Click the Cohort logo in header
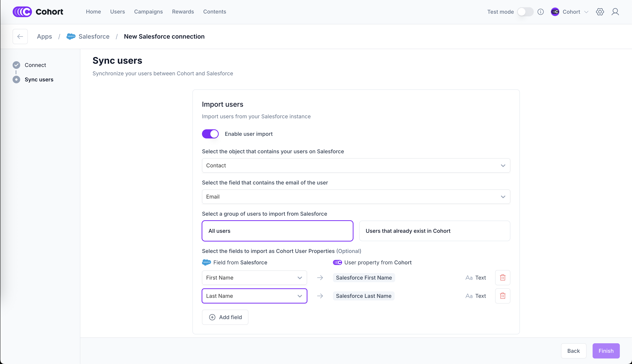 [x=38, y=12]
